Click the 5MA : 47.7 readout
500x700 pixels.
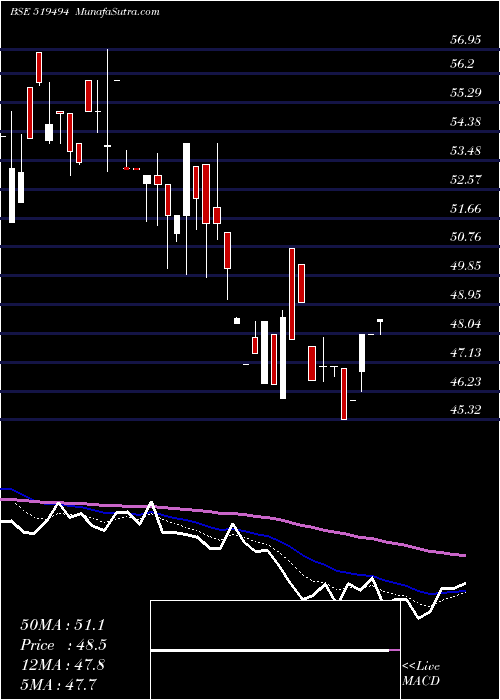click(x=58, y=684)
